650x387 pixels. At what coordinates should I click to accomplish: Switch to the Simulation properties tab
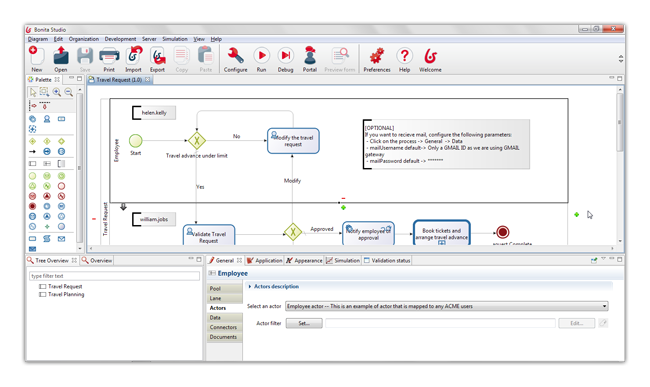[x=343, y=261]
